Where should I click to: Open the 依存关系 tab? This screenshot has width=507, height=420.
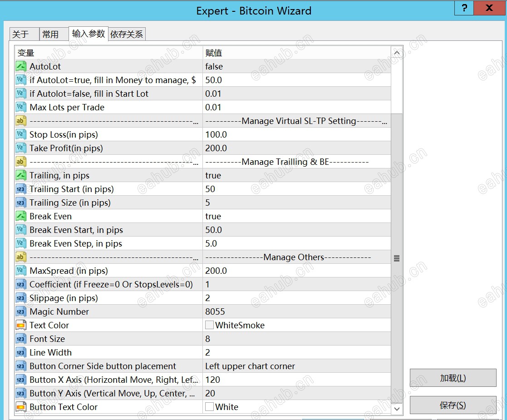[127, 35]
